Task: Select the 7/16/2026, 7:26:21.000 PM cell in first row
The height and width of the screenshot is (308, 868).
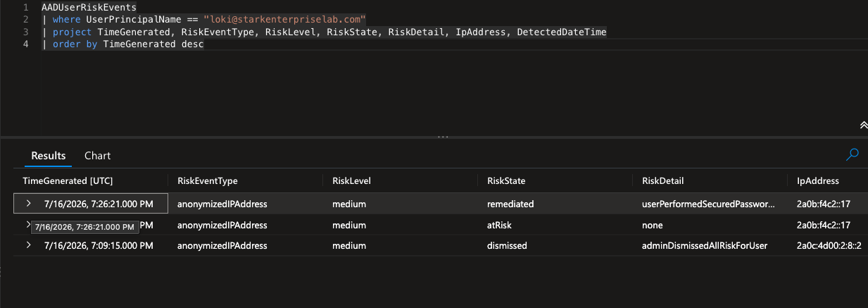Action: point(99,204)
